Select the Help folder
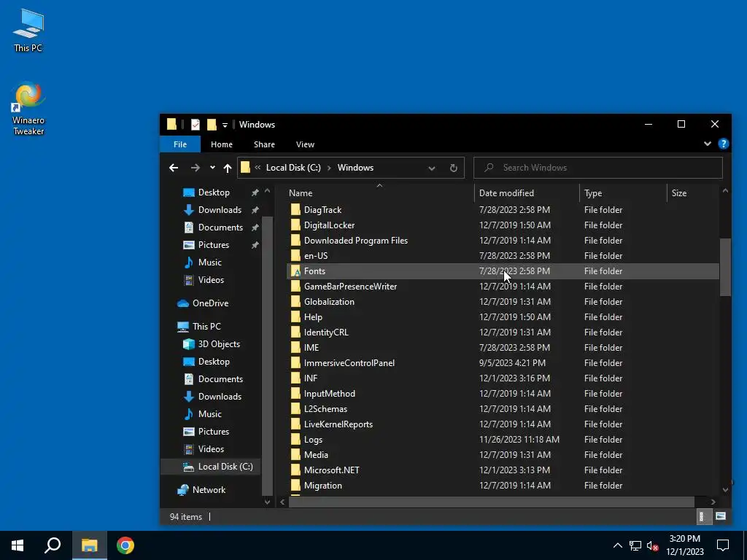 (313, 317)
